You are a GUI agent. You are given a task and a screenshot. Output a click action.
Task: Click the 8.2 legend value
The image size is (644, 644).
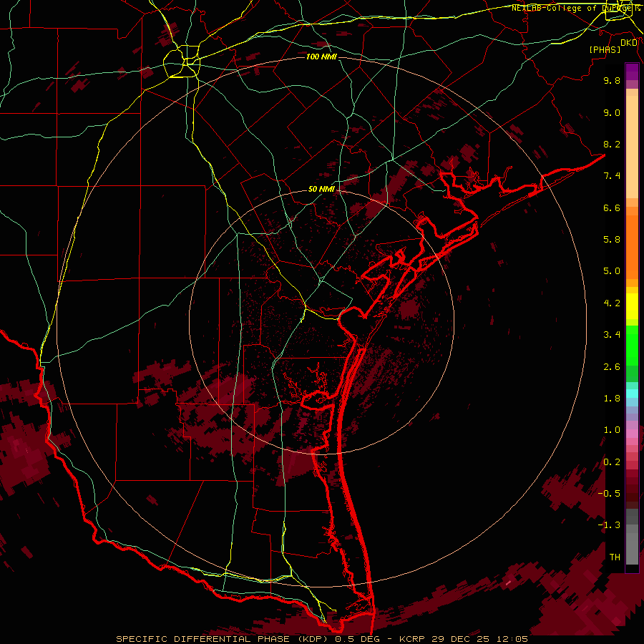(x=612, y=144)
